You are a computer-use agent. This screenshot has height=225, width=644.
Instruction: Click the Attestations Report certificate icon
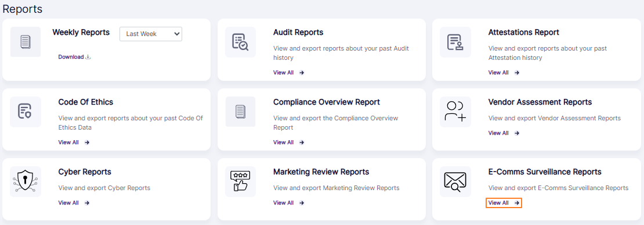(x=455, y=42)
